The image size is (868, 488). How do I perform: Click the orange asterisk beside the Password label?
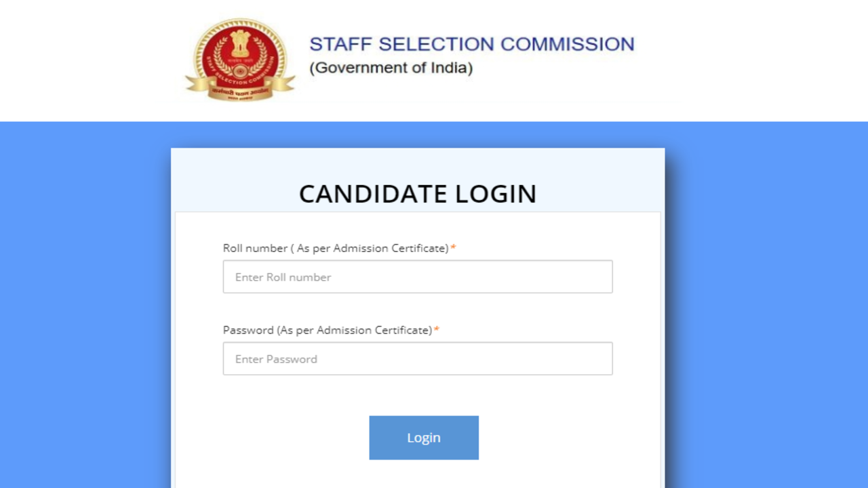point(437,330)
